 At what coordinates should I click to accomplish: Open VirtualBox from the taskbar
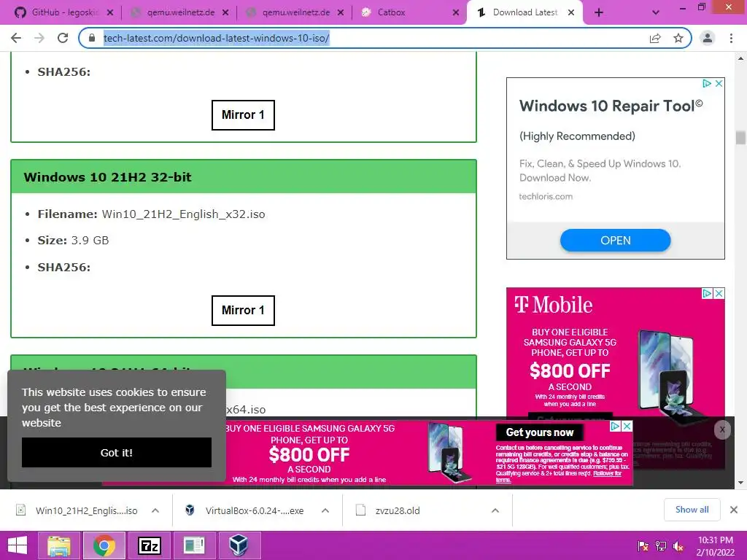pos(239,545)
